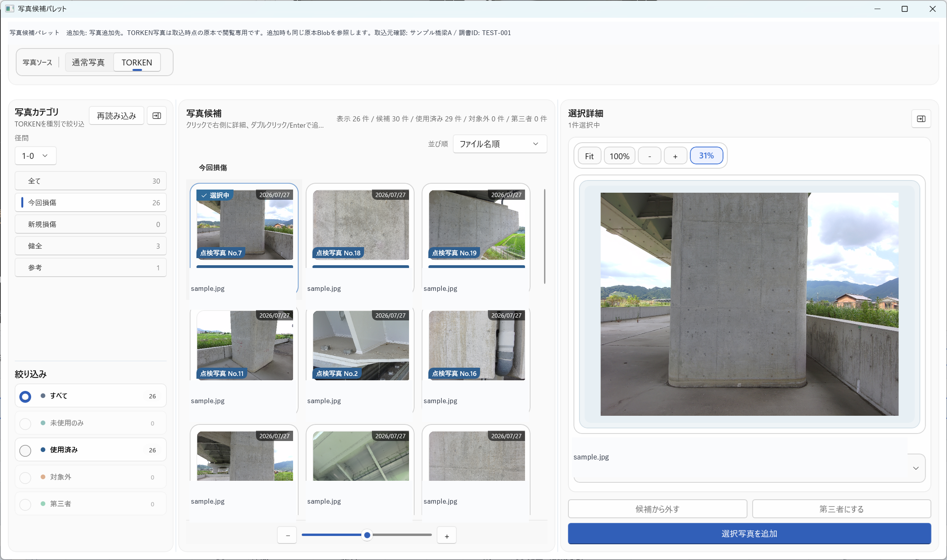Click 第三者にする button
The image size is (947, 560).
pyautogui.click(x=841, y=509)
